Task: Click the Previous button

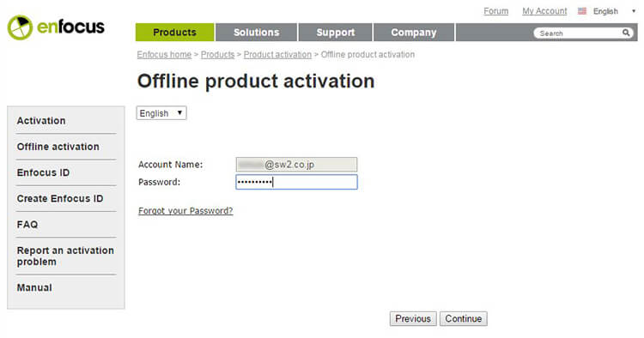Action: 413,319
